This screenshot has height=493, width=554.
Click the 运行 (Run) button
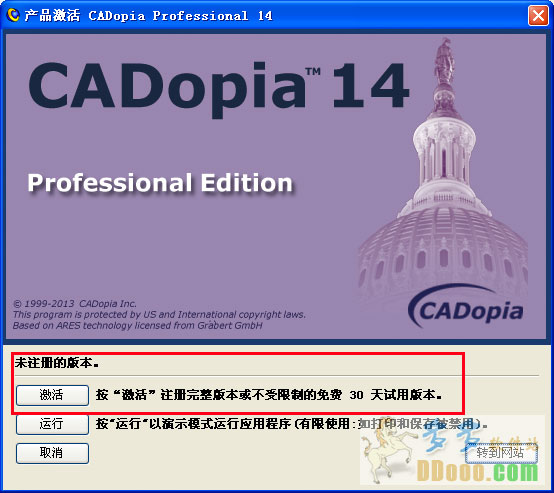(52, 424)
